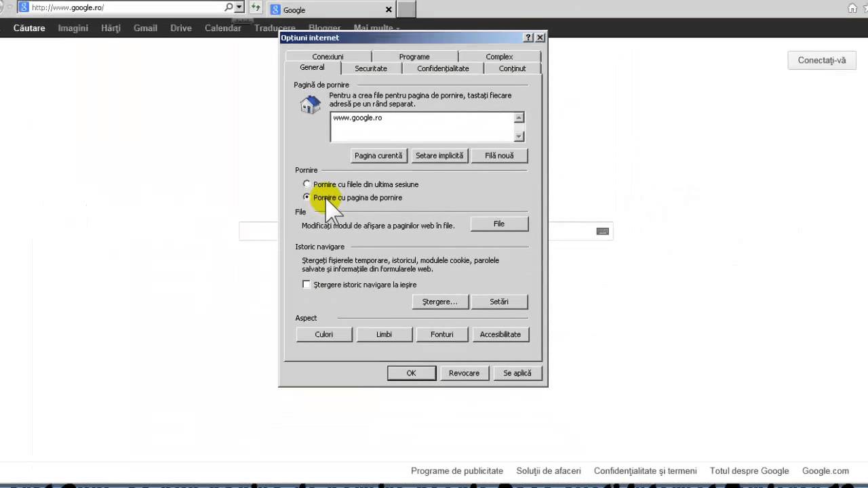The image size is (868, 488).
Task: Click the refresh arrows icon beside address bar
Action: tap(255, 7)
